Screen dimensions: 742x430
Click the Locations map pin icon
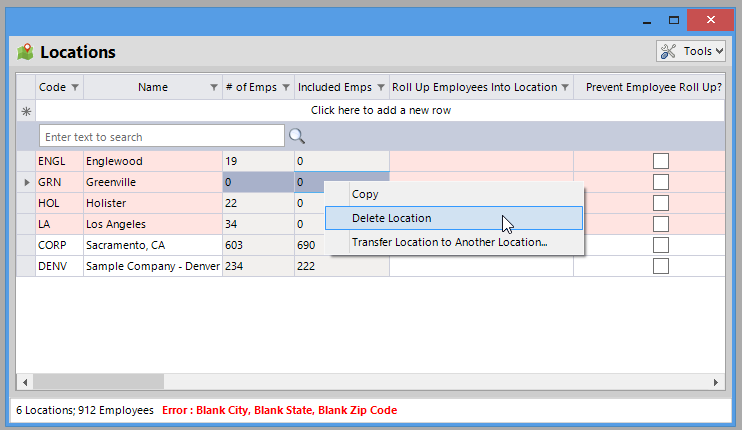(26, 52)
